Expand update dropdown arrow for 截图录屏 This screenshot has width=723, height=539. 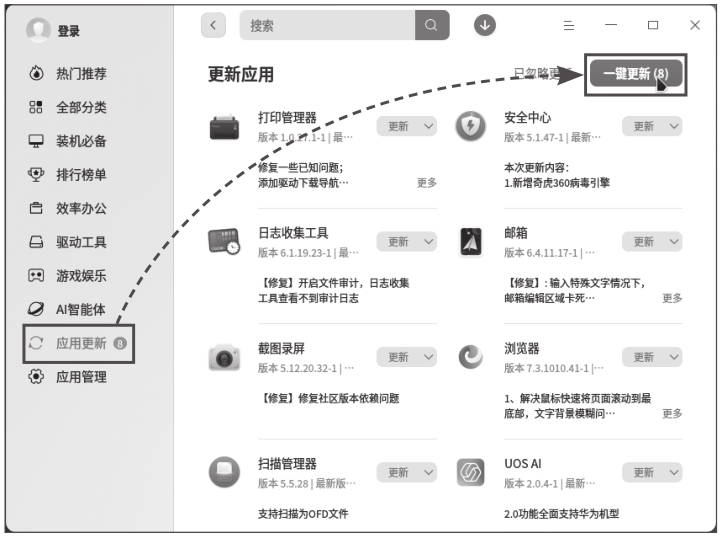[x=428, y=357]
